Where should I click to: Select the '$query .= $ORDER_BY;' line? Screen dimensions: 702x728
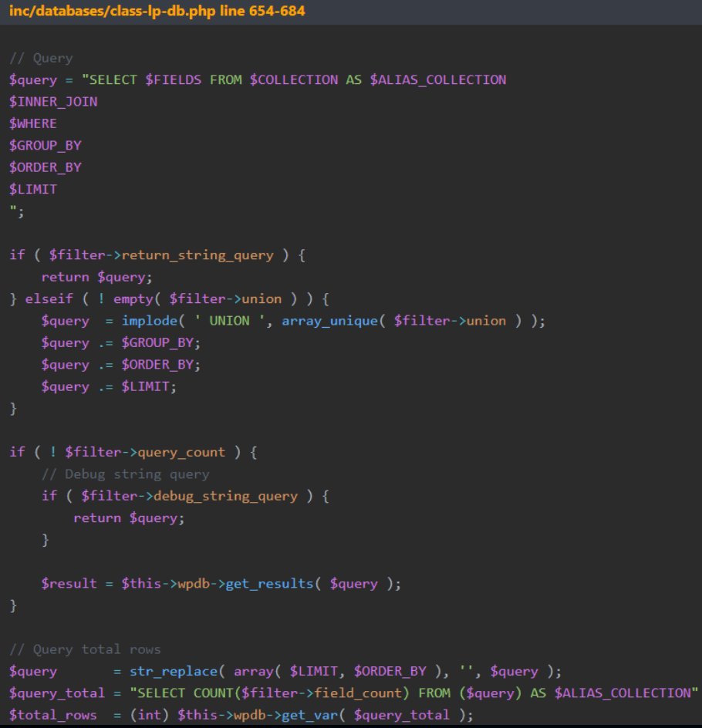(x=120, y=365)
